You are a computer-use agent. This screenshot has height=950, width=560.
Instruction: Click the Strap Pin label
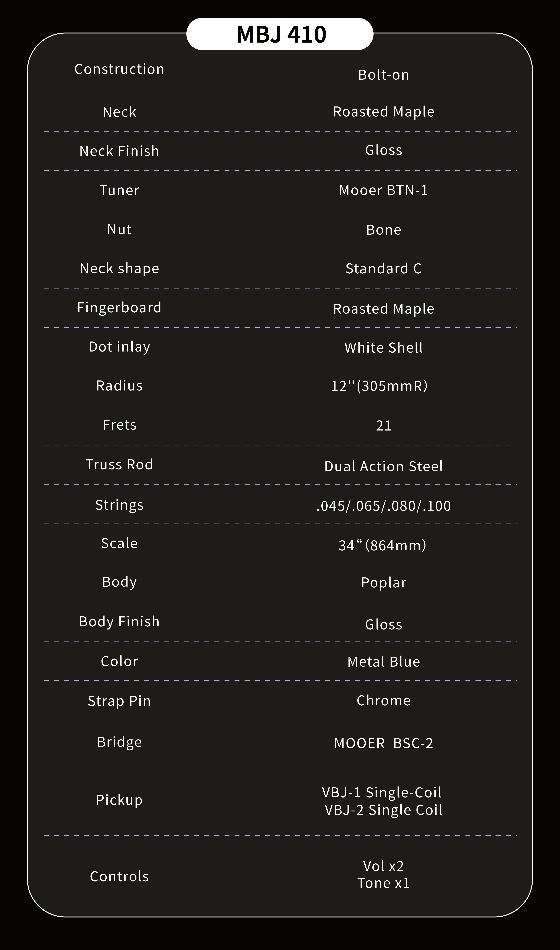(119, 701)
